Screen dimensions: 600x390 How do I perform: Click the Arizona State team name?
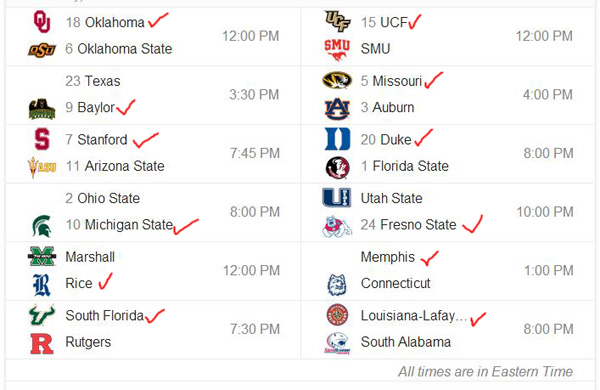click(125, 166)
